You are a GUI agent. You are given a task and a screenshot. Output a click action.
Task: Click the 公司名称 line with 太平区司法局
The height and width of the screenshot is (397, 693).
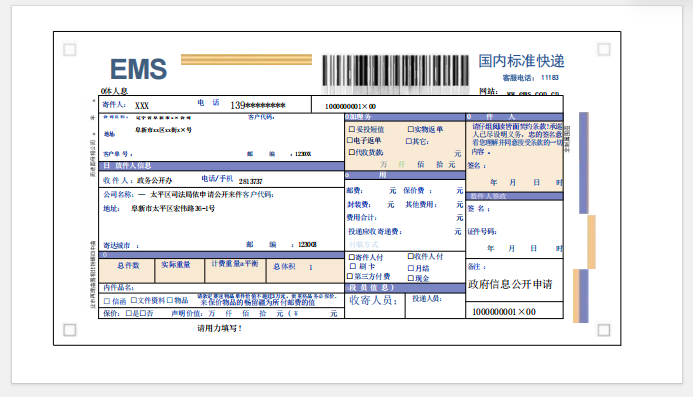click(x=188, y=195)
